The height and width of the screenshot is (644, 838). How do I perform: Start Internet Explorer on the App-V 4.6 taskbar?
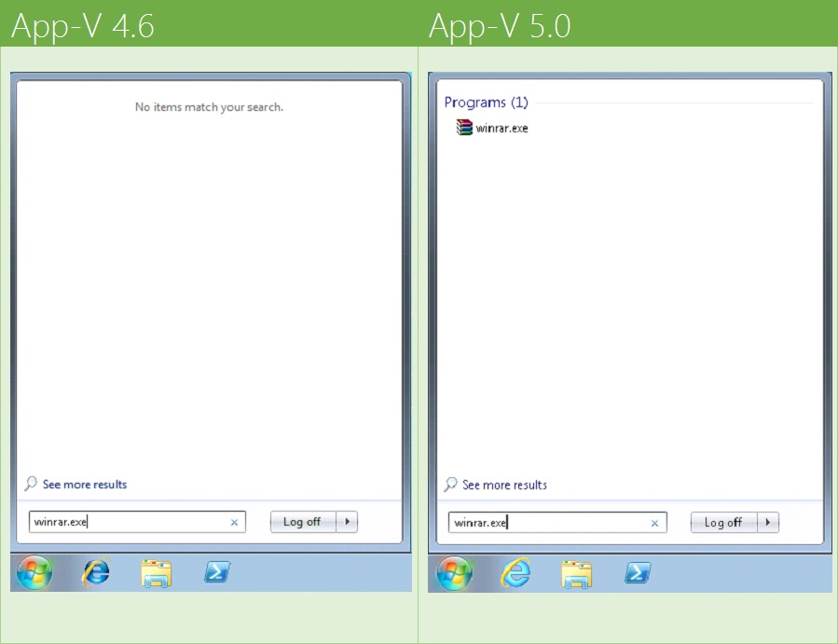click(96, 574)
